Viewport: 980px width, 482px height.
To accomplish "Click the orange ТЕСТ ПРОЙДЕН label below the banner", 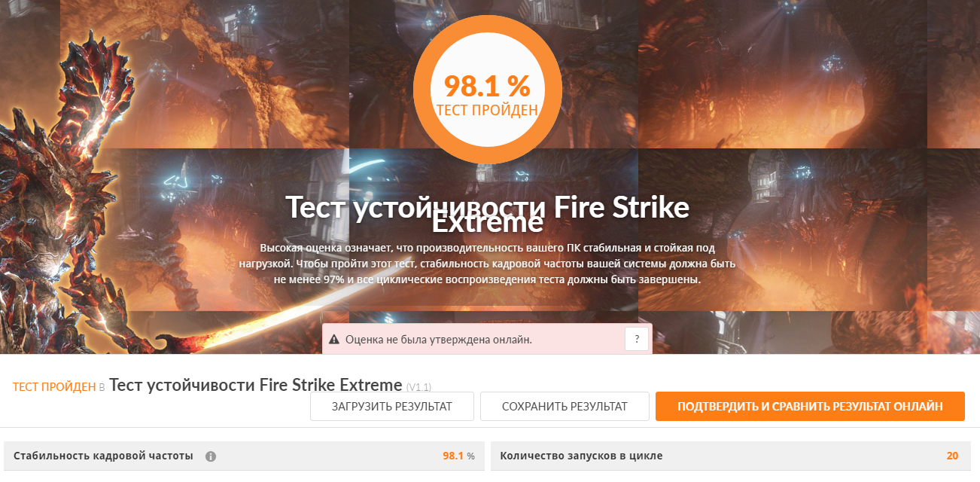I will click(x=54, y=386).
